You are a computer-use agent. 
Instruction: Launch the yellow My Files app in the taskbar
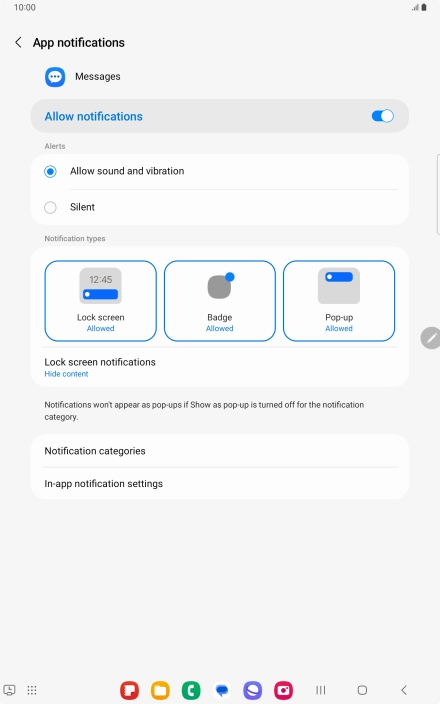click(x=160, y=690)
